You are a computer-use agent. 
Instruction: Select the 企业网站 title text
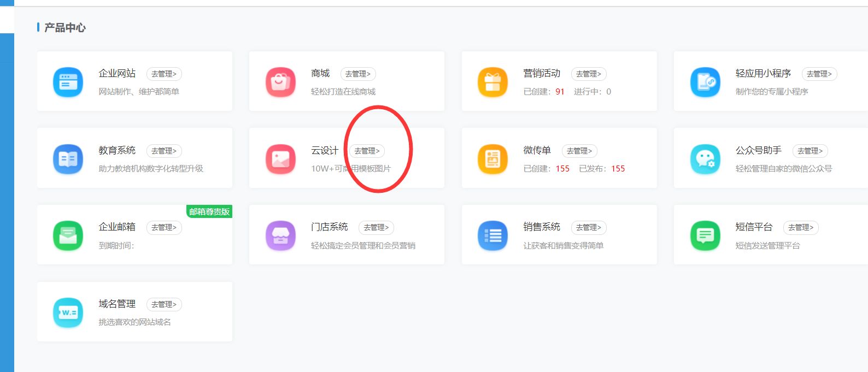[117, 73]
